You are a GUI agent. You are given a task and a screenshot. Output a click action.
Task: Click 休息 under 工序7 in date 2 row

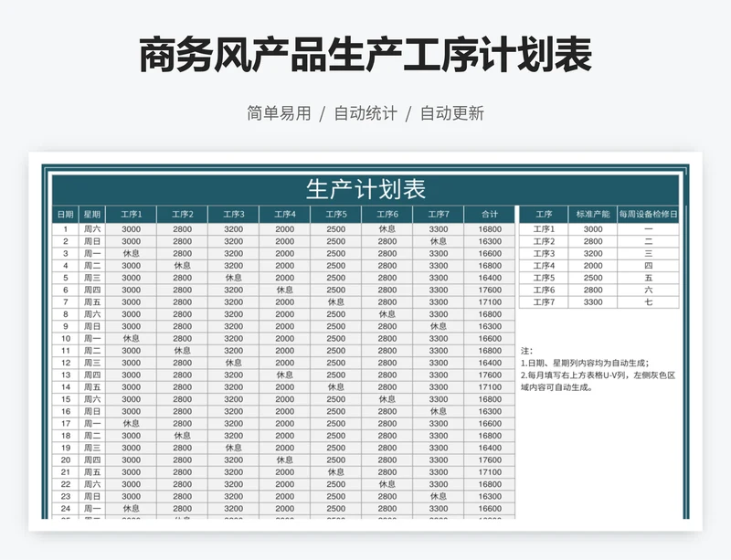439,241
